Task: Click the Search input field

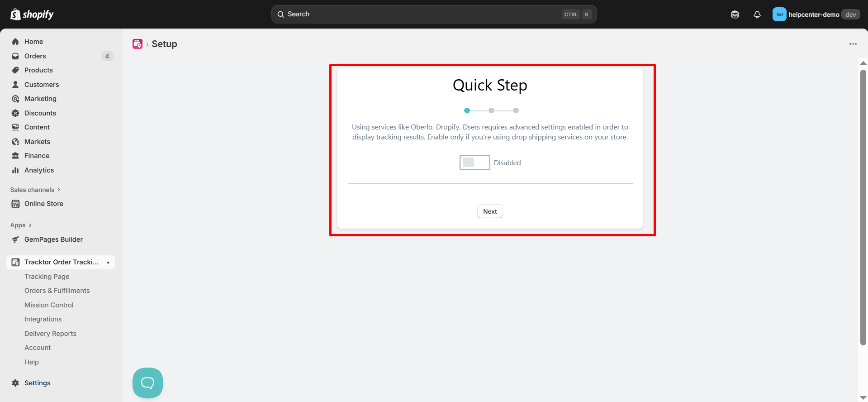Action: pyautogui.click(x=434, y=14)
